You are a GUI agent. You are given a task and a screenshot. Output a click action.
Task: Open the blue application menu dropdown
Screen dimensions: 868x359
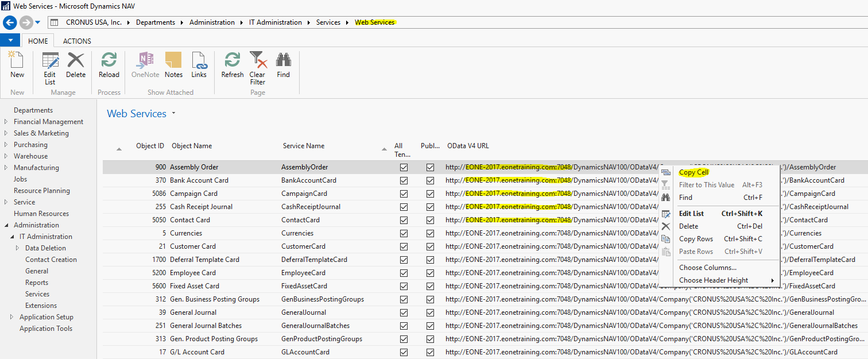pyautogui.click(x=10, y=41)
